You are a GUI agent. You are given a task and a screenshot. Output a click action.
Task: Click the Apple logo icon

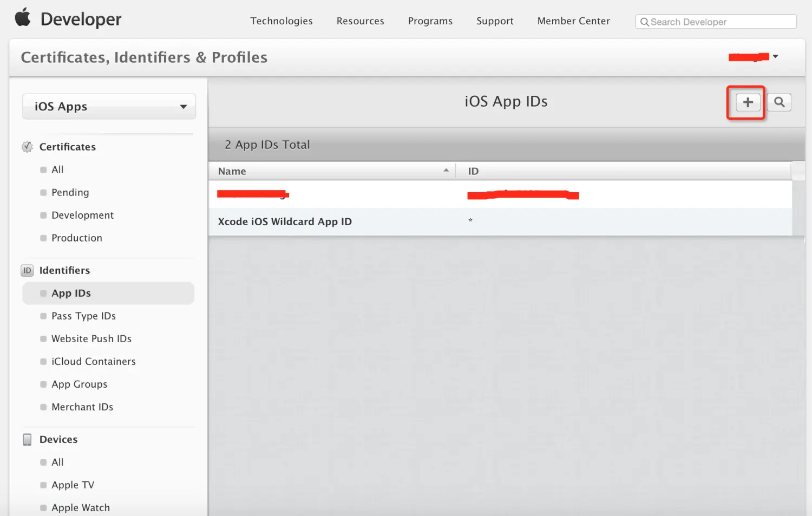[23, 17]
